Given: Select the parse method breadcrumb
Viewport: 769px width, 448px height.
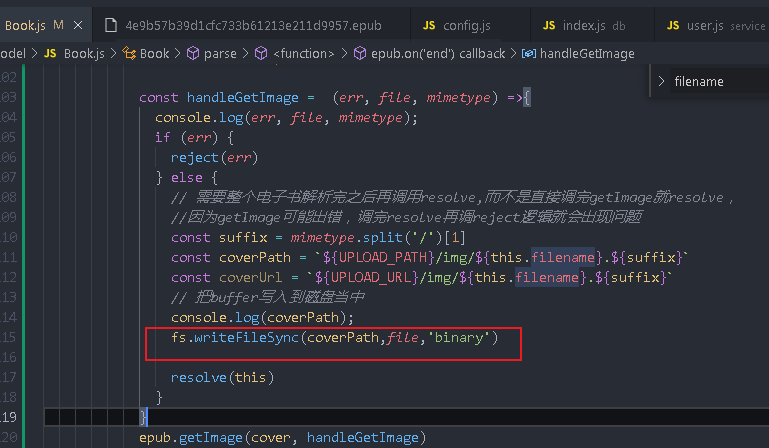Looking at the screenshot, I should [220, 53].
